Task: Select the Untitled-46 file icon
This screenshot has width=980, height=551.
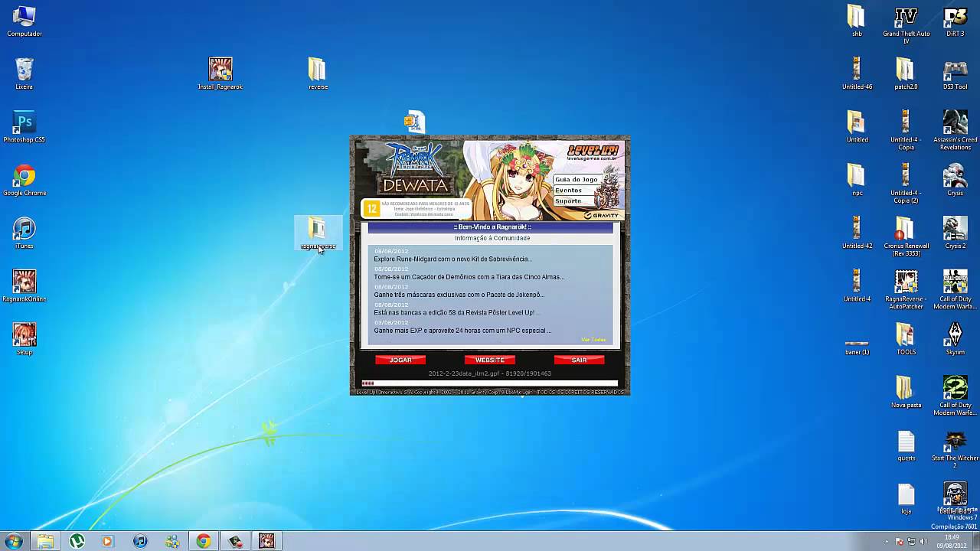Action: tap(857, 74)
